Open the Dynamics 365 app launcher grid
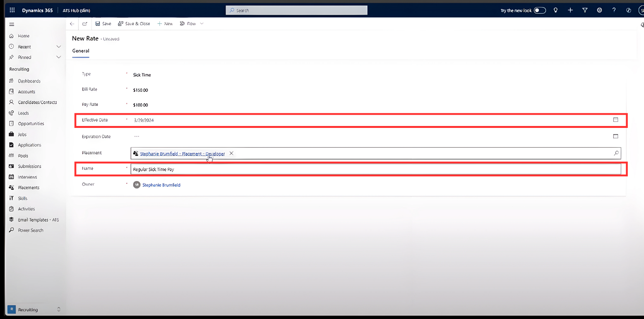The image size is (644, 319). (12, 10)
